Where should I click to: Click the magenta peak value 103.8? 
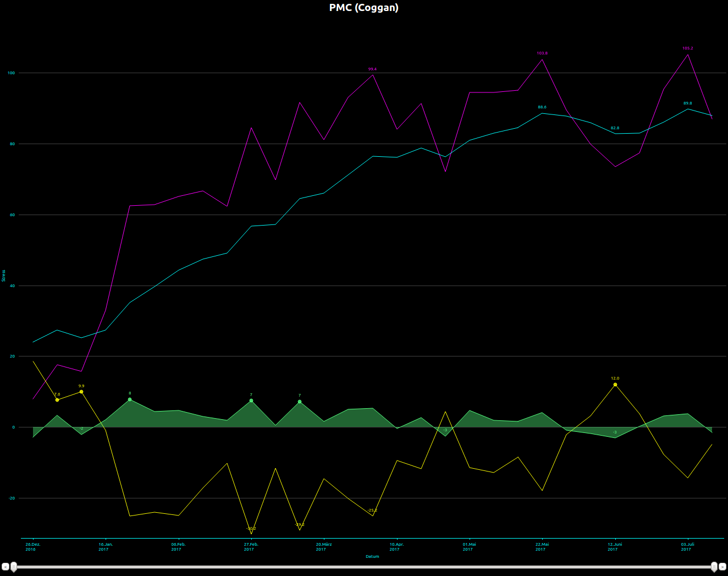(542, 53)
